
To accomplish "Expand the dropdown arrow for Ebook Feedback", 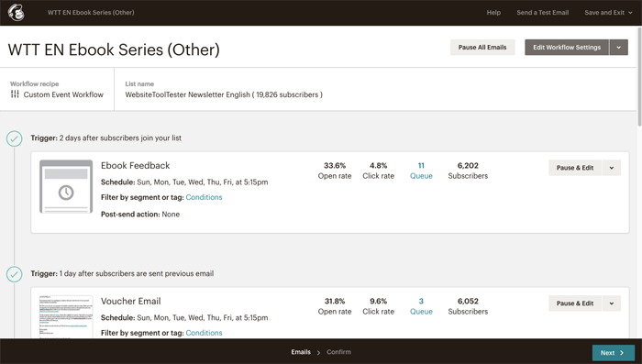I will (x=612, y=168).
